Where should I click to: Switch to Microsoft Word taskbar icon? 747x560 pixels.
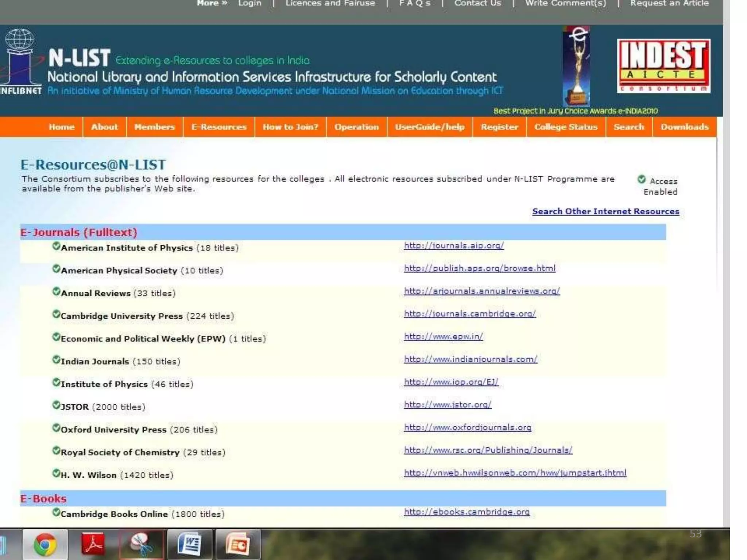click(190, 545)
